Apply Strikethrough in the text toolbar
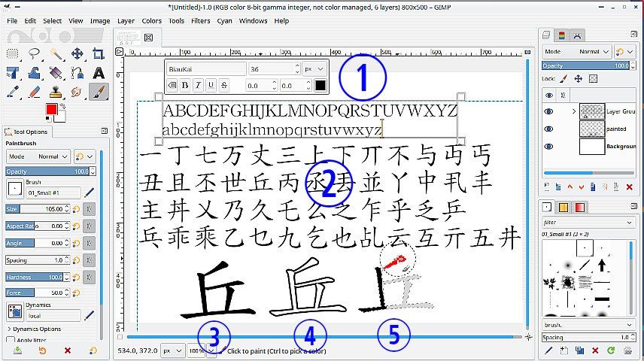This screenshot has width=644, height=361. [224, 85]
